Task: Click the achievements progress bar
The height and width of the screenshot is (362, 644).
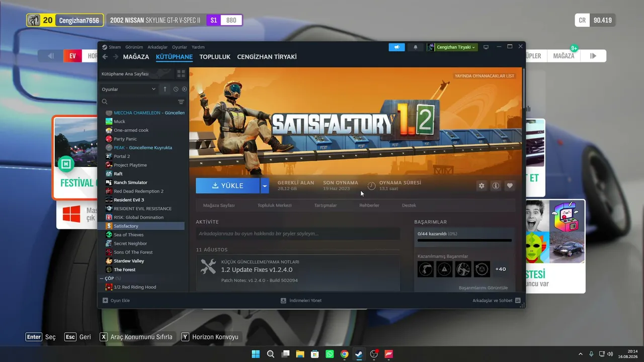Action: click(464, 240)
